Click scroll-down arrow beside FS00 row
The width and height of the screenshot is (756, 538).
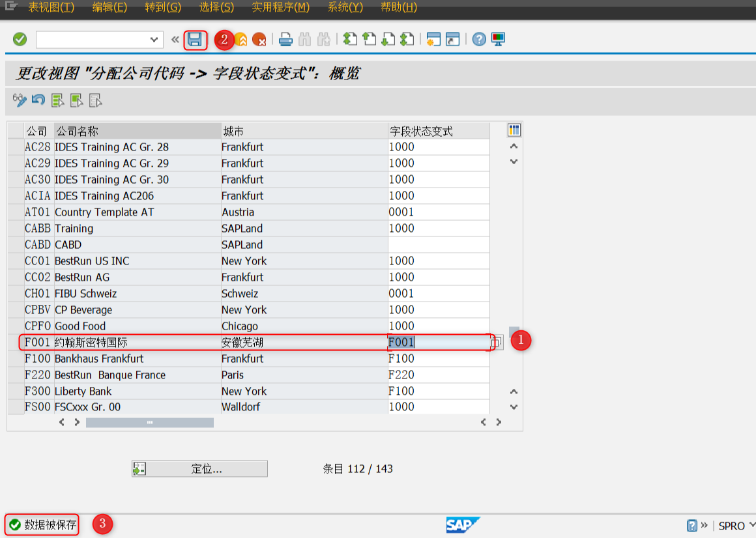pos(514,407)
